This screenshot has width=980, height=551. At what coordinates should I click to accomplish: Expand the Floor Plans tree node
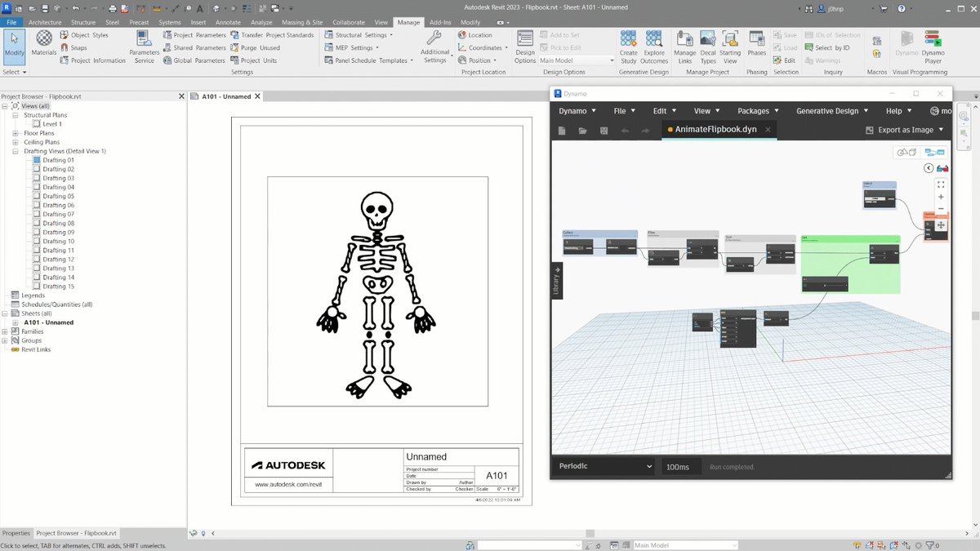[x=16, y=133]
